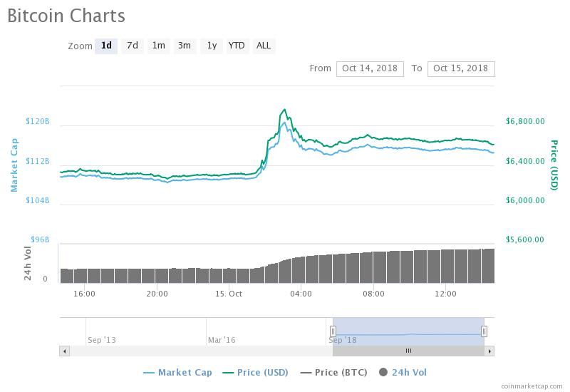
Task: Open the From date field
Action: click(x=370, y=68)
